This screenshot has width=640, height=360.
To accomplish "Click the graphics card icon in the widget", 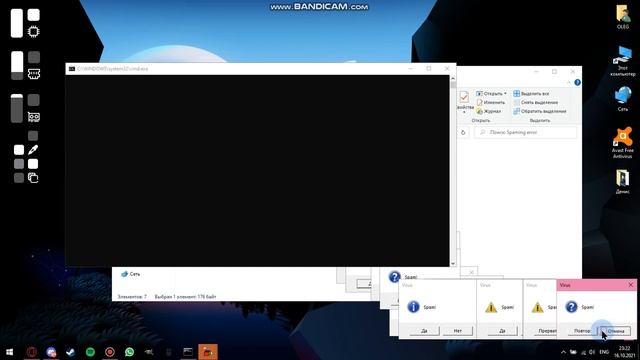I will [33, 117].
